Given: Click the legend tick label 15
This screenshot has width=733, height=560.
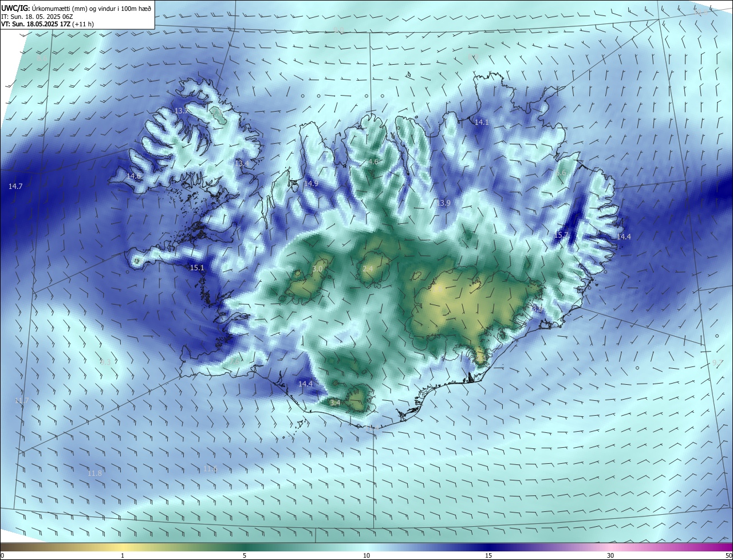Looking at the screenshot, I should pos(488,555).
